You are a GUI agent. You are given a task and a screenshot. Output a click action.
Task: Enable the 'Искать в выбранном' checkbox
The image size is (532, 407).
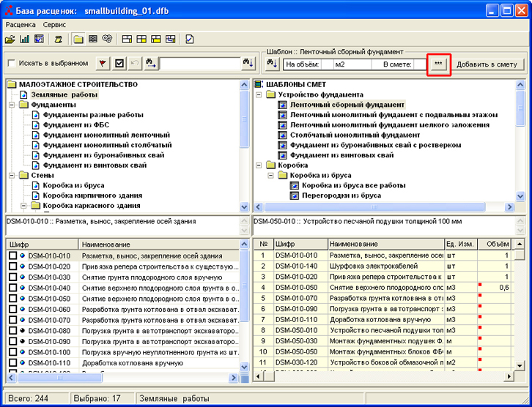click(x=11, y=64)
